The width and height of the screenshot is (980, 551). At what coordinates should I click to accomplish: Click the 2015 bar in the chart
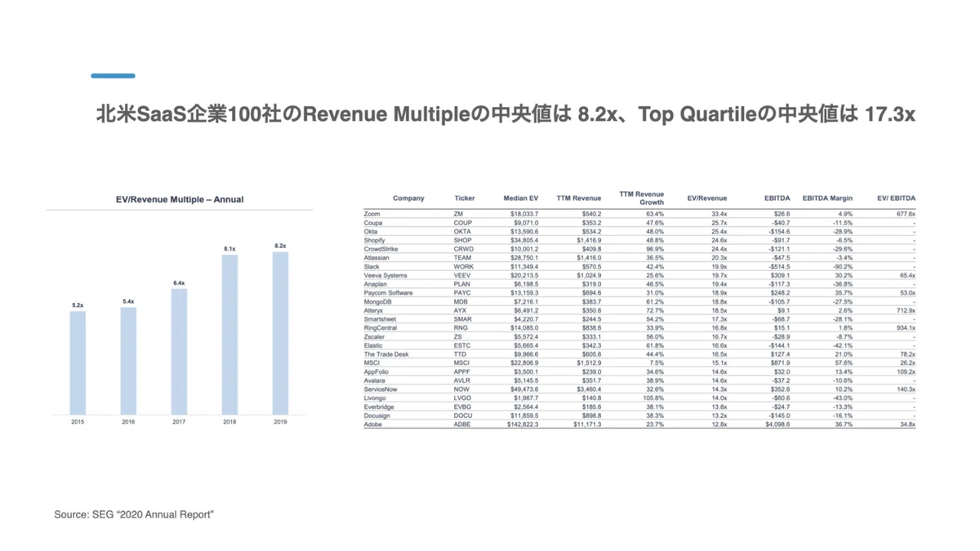(78, 362)
